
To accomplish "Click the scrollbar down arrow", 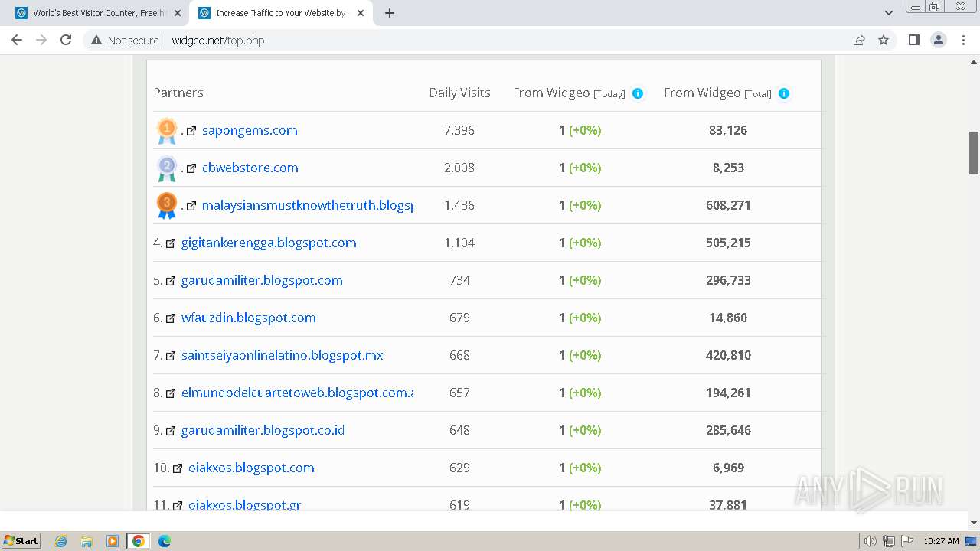I will tap(974, 523).
